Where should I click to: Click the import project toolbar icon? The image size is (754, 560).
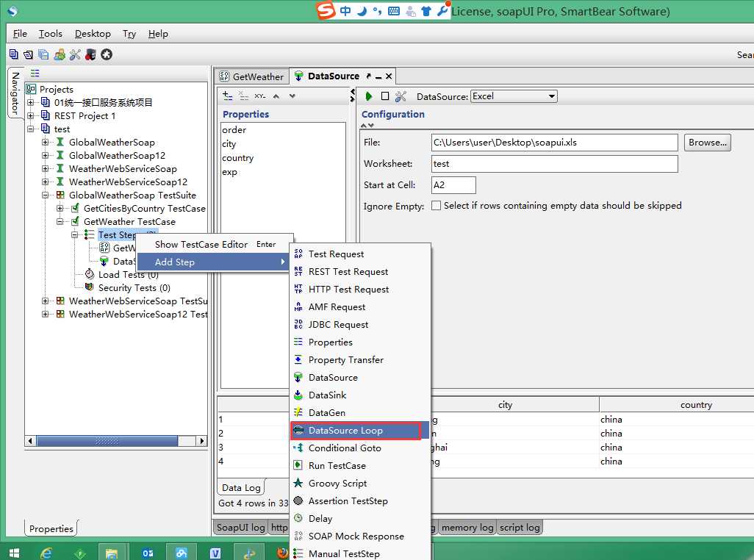[x=29, y=54]
